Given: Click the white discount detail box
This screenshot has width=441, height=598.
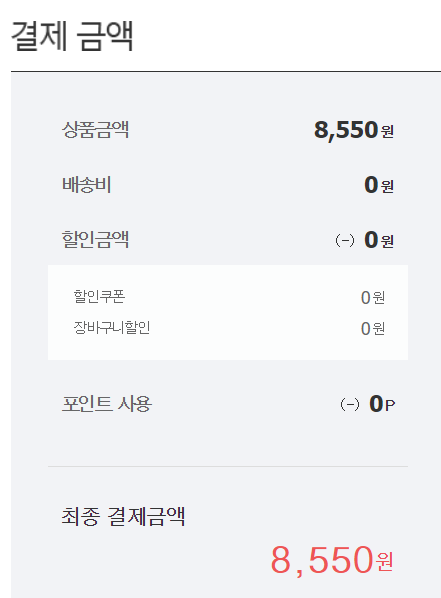Looking at the screenshot, I should tap(228, 312).
